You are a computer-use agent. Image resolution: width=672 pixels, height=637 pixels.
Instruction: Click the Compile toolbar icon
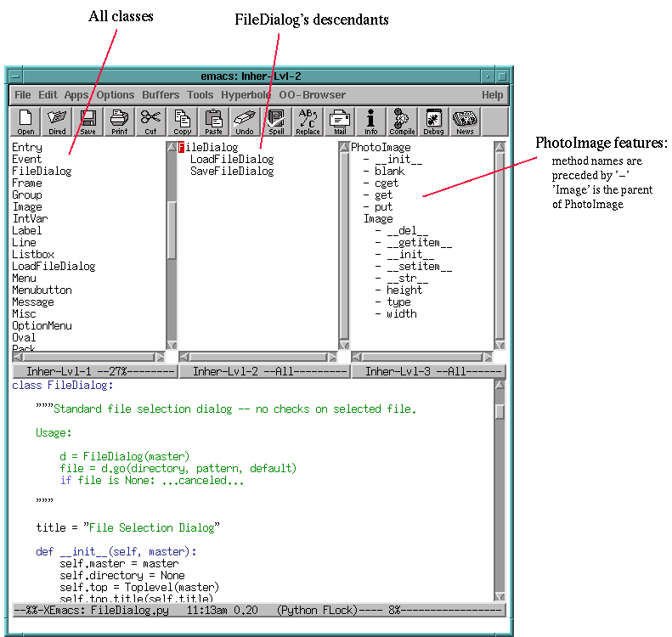[402, 122]
